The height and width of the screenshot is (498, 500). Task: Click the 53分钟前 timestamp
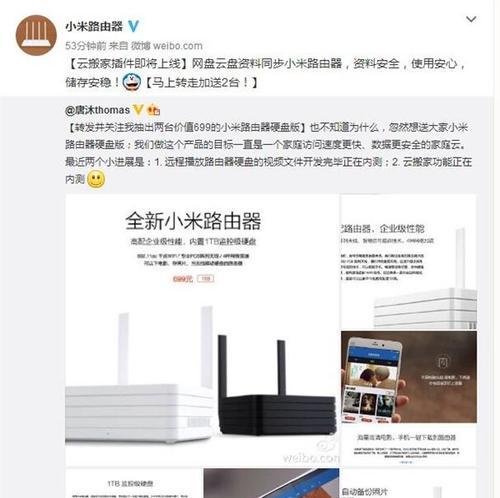85,46
